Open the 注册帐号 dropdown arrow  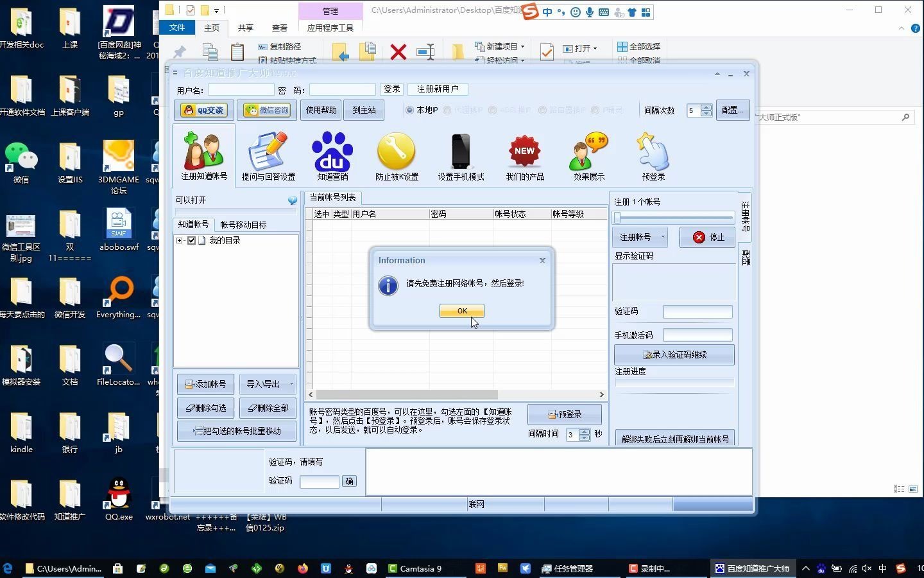pos(663,237)
